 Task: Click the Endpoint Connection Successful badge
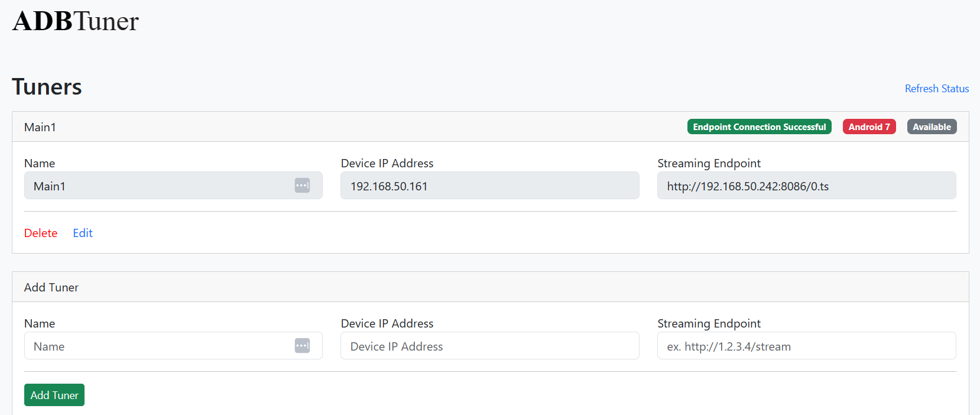click(759, 127)
